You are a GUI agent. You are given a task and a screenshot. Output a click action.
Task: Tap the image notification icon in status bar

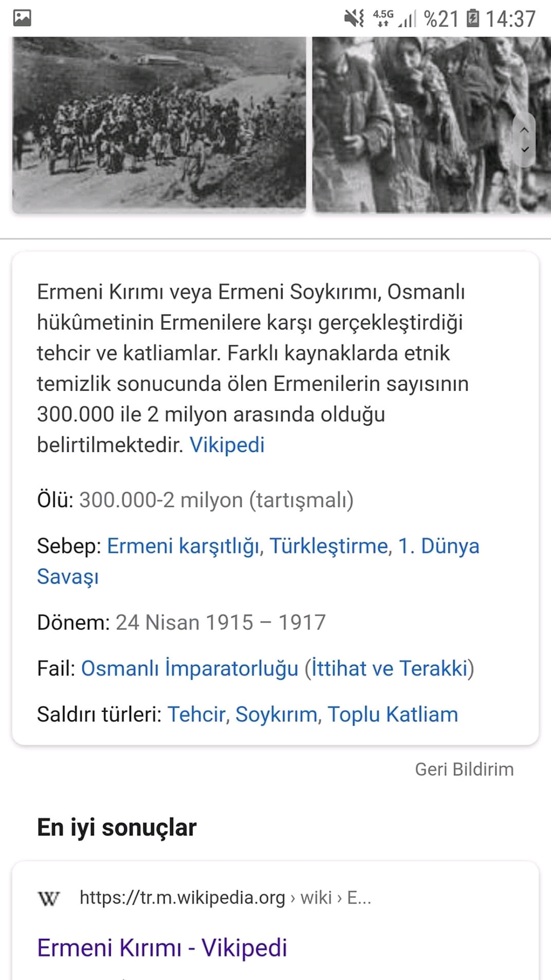click(22, 19)
